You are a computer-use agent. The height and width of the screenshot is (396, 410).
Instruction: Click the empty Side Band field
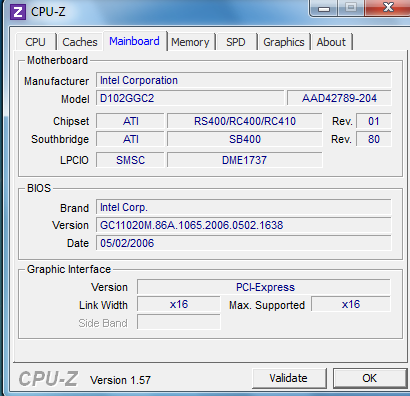pyautogui.click(x=179, y=322)
